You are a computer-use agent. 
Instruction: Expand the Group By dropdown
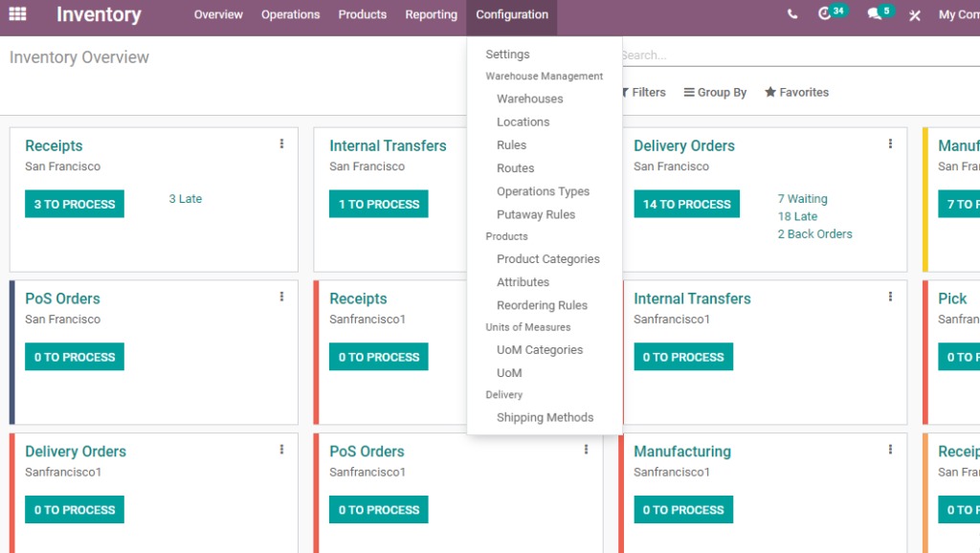(x=715, y=93)
